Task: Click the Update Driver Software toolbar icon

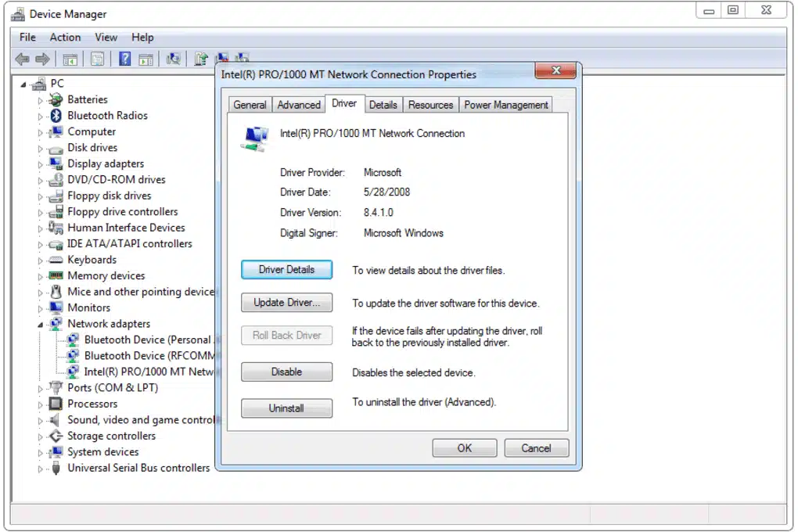Action: [x=201, y=59]
